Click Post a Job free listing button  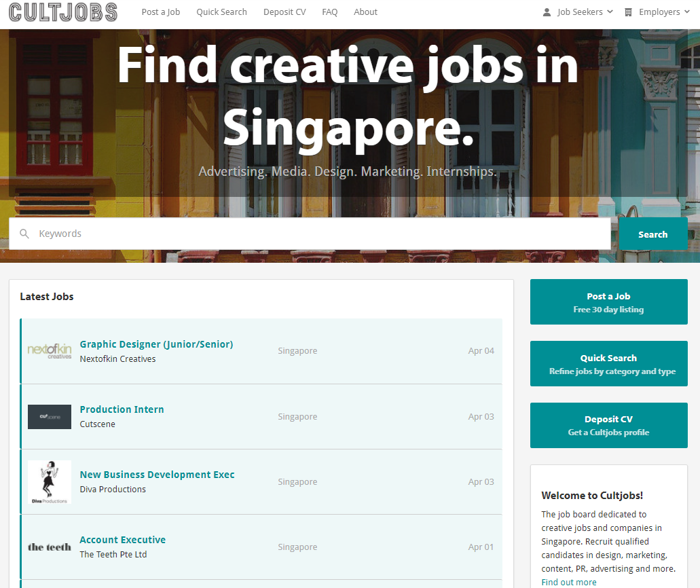608,302
